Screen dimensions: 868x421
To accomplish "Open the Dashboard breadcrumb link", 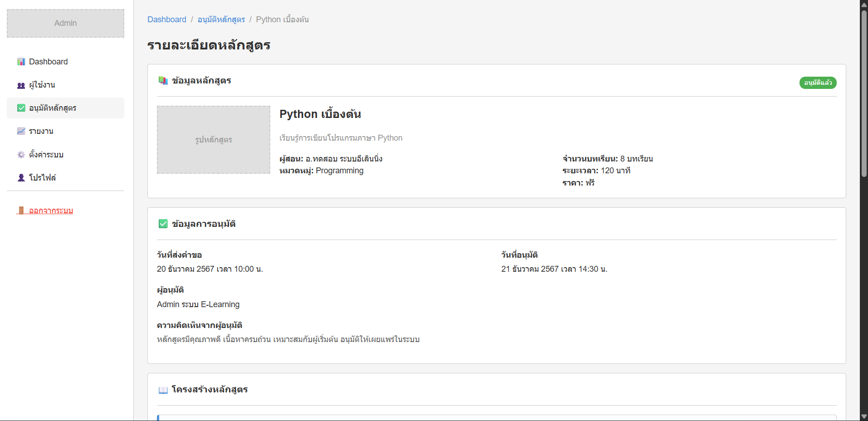I will (x=167, y=19).
